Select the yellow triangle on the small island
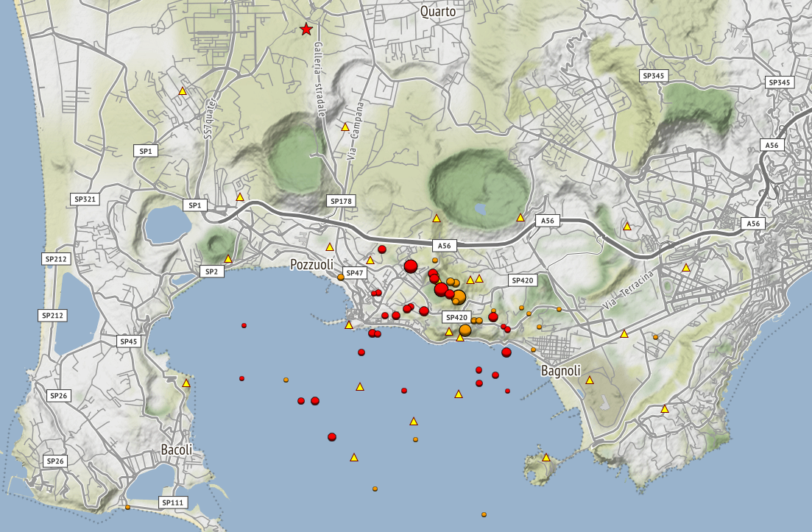The height and width of the screenshot is (532, 812). [546, 458]
